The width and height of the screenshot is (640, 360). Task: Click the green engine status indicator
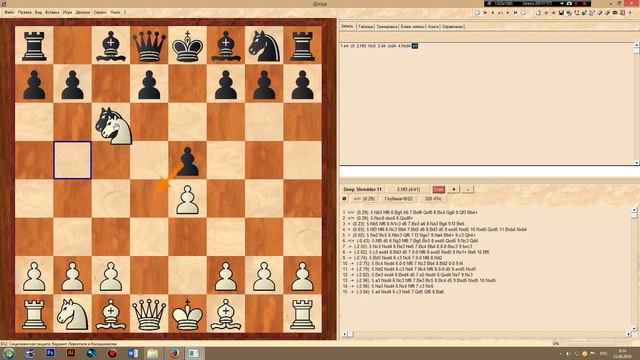click(344, 199)
